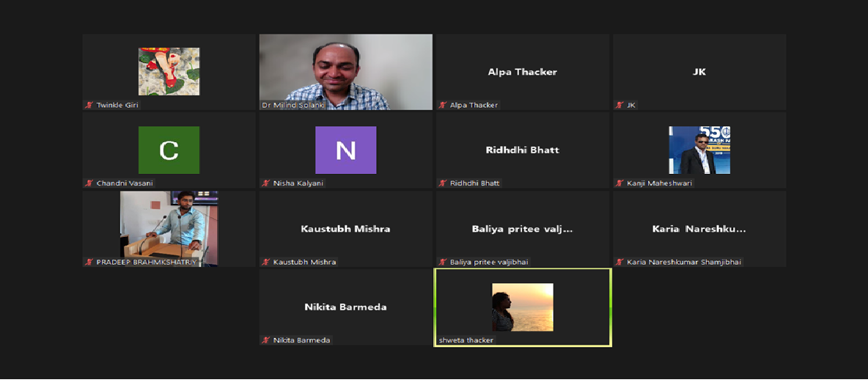Image resolution: width=868 pixels, height=388 pixels.
Task: Click Twinkle Giri's profile picture
Action: click(x=169, y=71)
